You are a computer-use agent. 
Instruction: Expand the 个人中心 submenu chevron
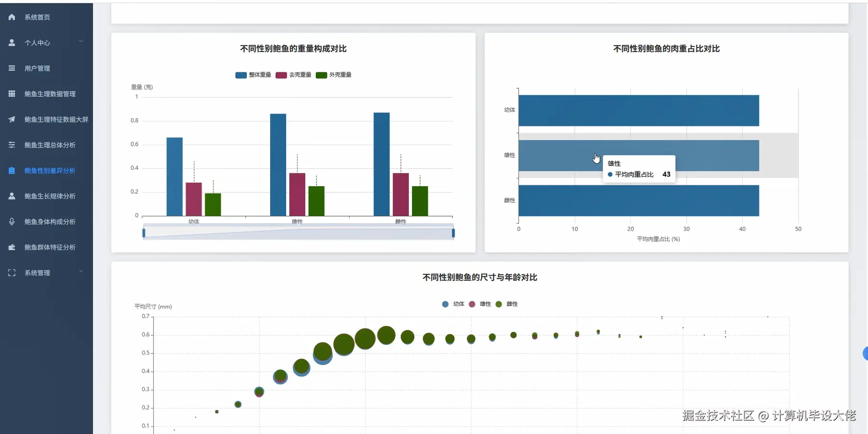coord(81,41)
